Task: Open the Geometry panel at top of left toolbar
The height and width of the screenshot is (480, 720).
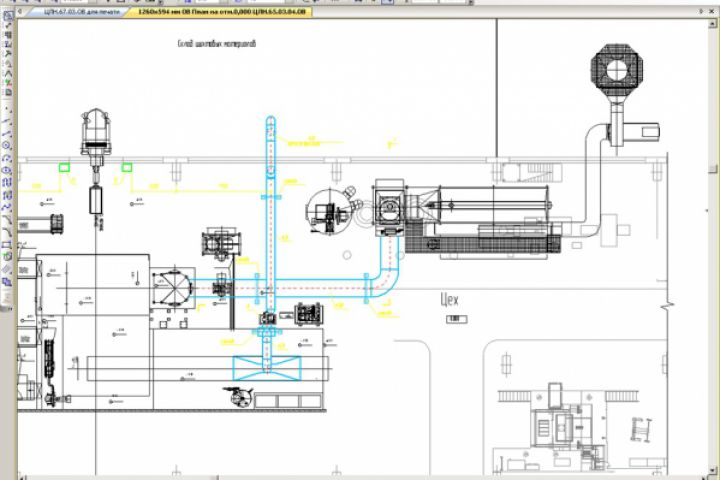Action: pos(8,17)
